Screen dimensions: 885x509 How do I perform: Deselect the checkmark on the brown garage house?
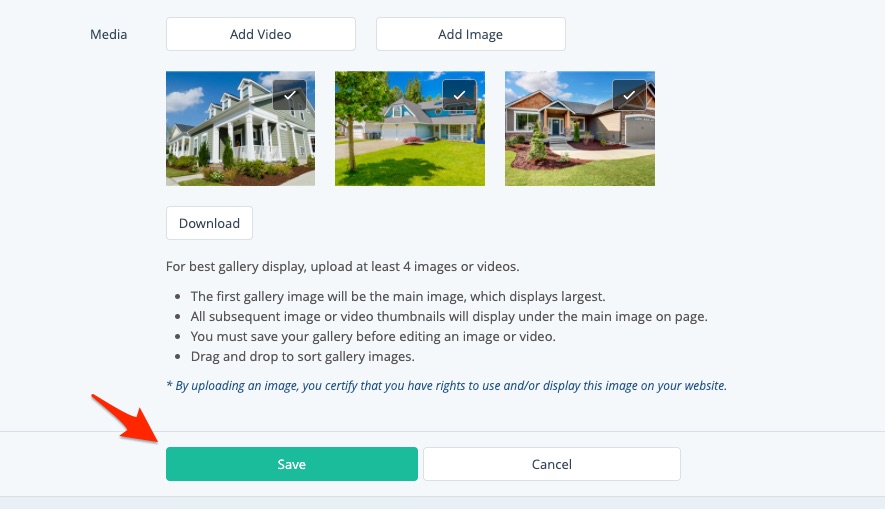629,95
